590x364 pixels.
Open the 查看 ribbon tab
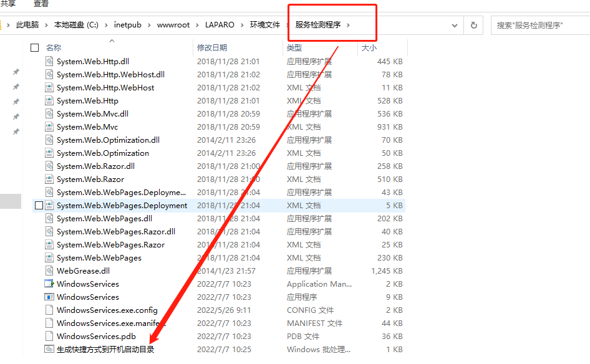(41, 4)
